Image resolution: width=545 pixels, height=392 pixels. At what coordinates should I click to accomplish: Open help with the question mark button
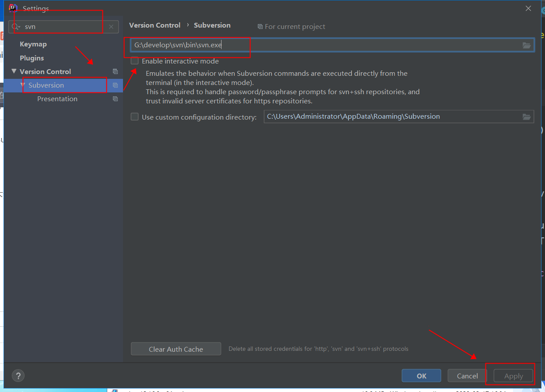point(18,375)
